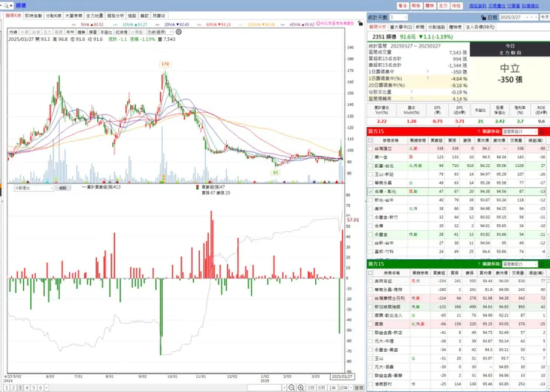The height and width of the screenshot is (392, 550).
Task: Uncheck the 台庫-彰化 buyer row checkbox
Action: 370,192
